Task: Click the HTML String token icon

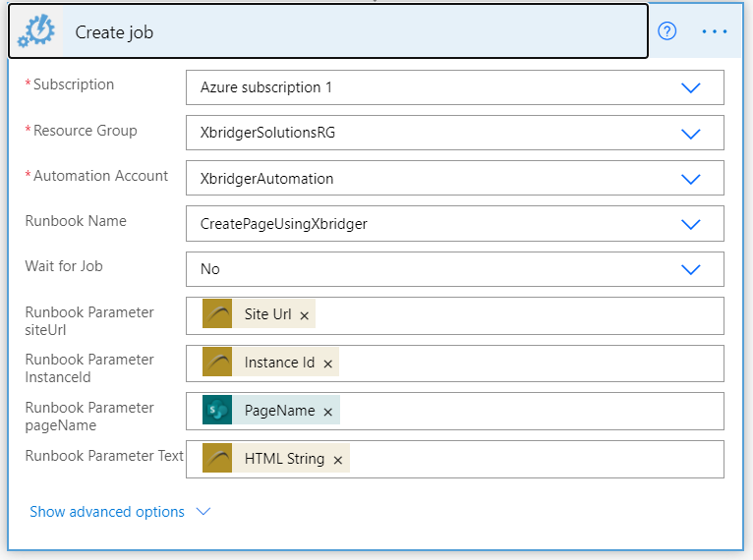Action: [217, 458]
